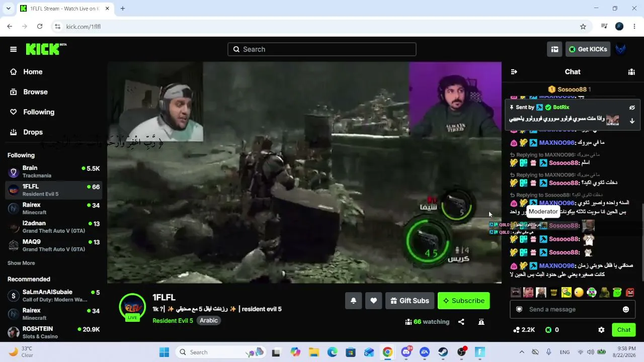
Task: Open Drops in sidebar
Action: tap(27, 132)
